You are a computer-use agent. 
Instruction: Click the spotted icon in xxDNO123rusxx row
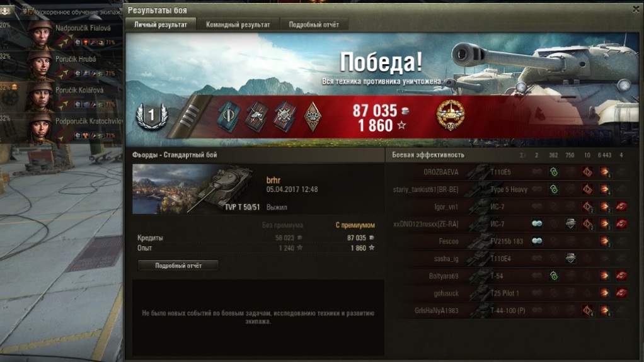coord(537,223)
